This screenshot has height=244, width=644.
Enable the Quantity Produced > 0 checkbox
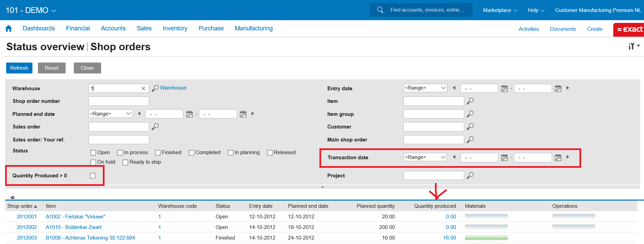(x=93, y=176)
